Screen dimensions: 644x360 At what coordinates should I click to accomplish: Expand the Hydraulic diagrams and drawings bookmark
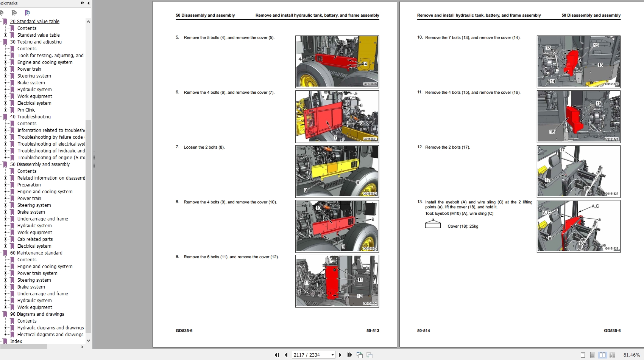coord(5,328)
